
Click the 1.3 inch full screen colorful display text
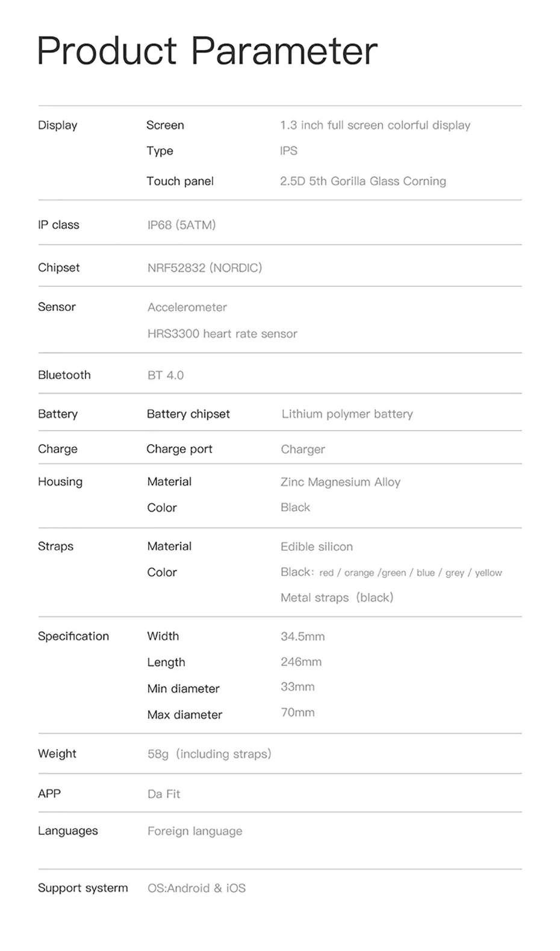(375, 125)
